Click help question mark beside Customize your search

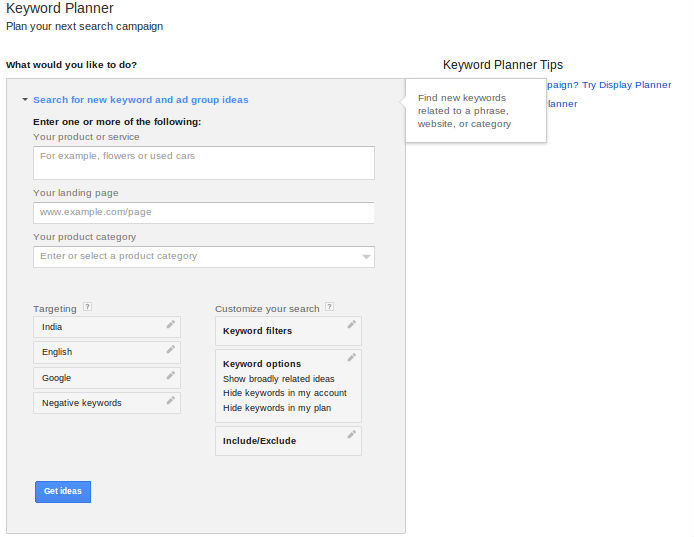point(329,308)
